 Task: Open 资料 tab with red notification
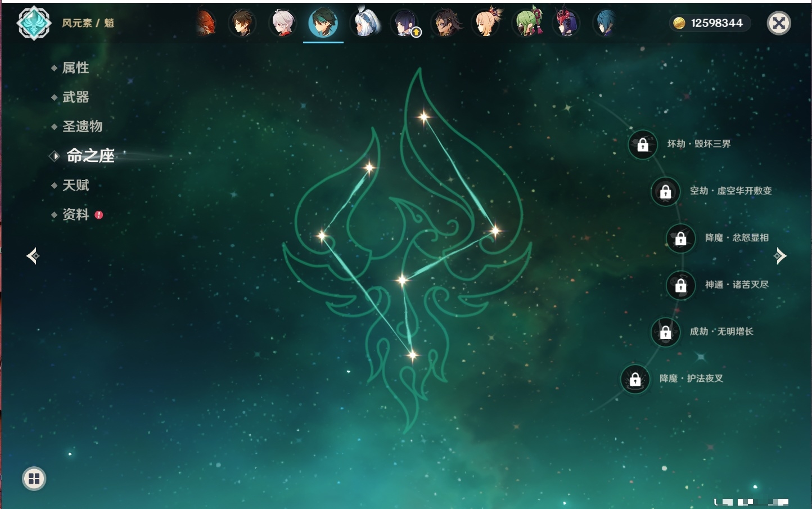[75, 214]
